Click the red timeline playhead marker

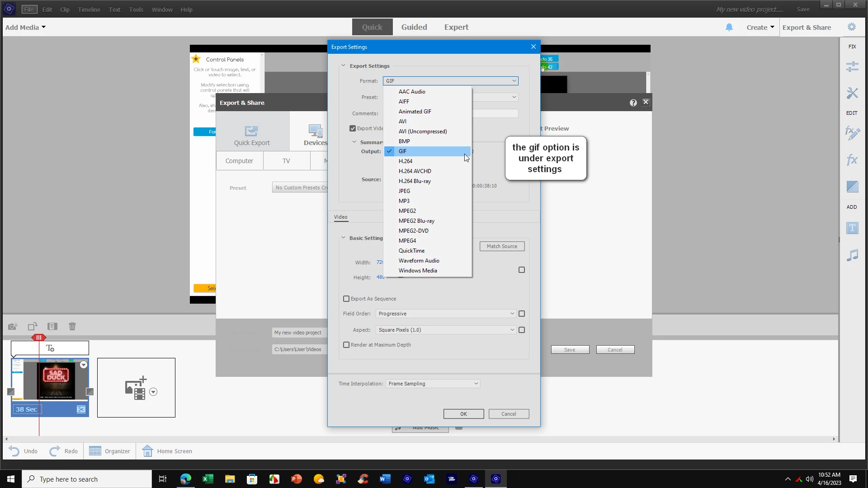[39, 338]
